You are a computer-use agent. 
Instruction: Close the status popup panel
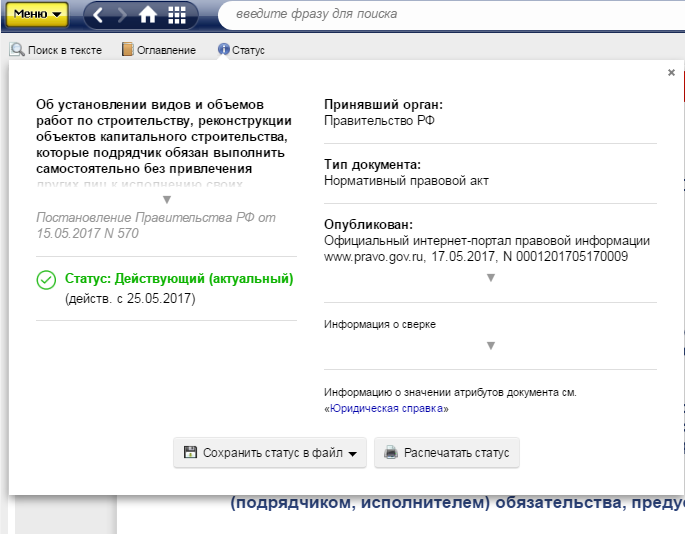coord(671,73)
